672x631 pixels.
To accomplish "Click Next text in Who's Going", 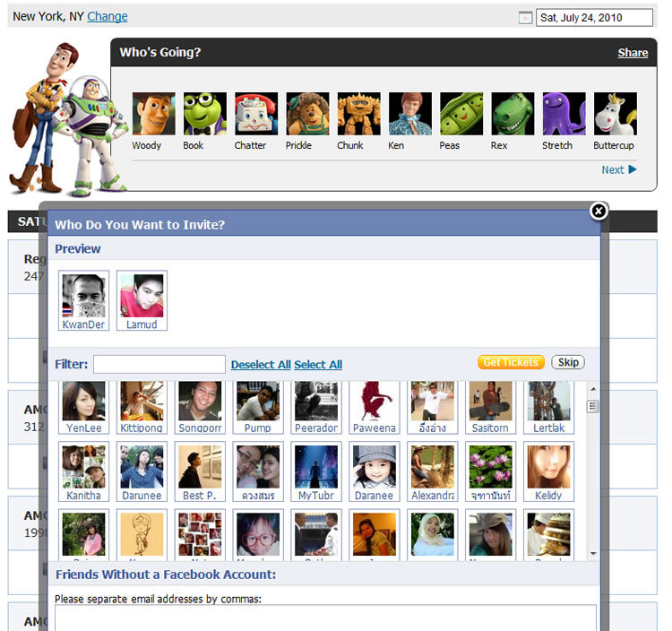I will point(613,169).
